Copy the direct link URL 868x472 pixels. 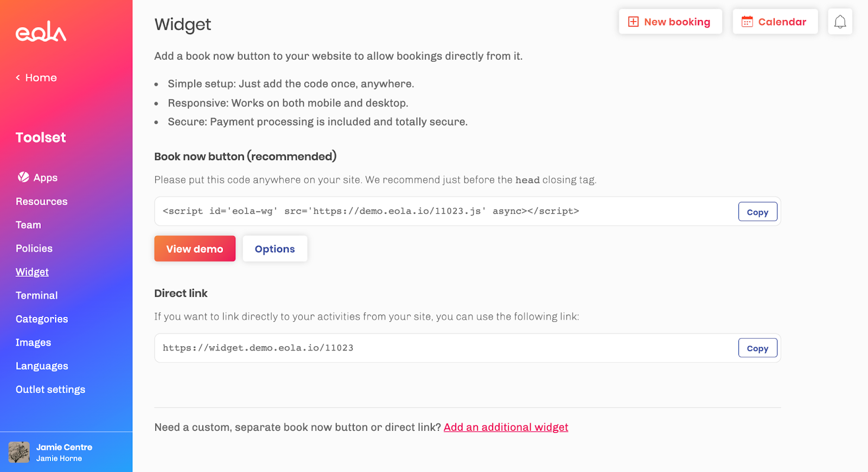click(x=757, y=348)
